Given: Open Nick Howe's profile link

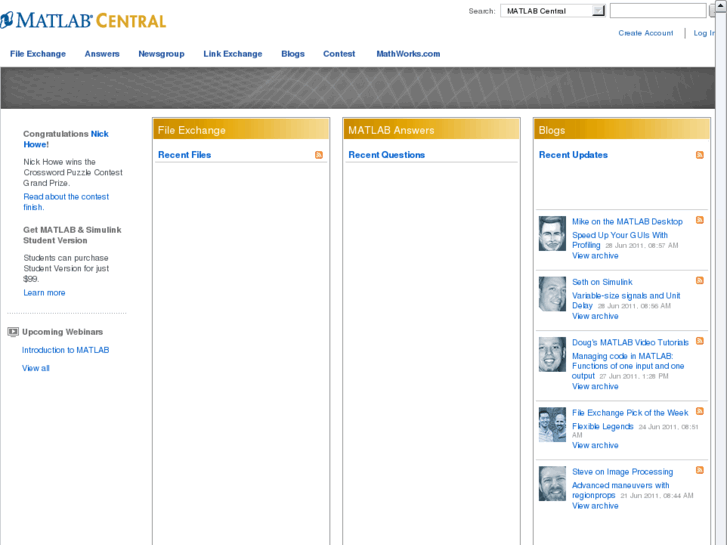Looking at the screenshot, I should point(66,139).
